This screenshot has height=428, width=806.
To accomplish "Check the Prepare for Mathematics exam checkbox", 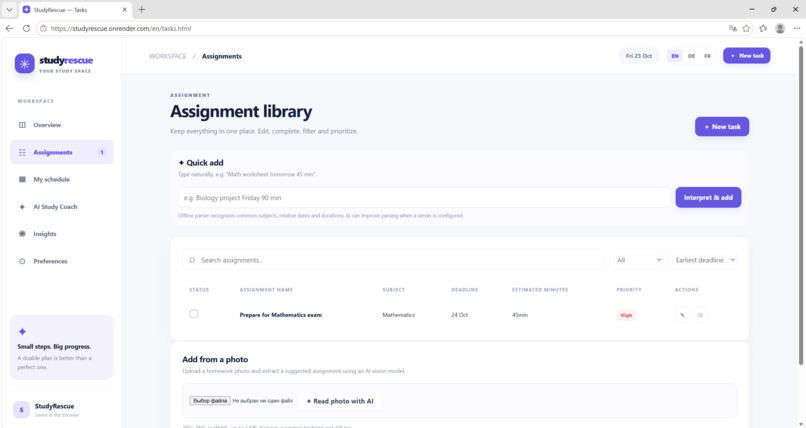I will [x=194, y=314].
